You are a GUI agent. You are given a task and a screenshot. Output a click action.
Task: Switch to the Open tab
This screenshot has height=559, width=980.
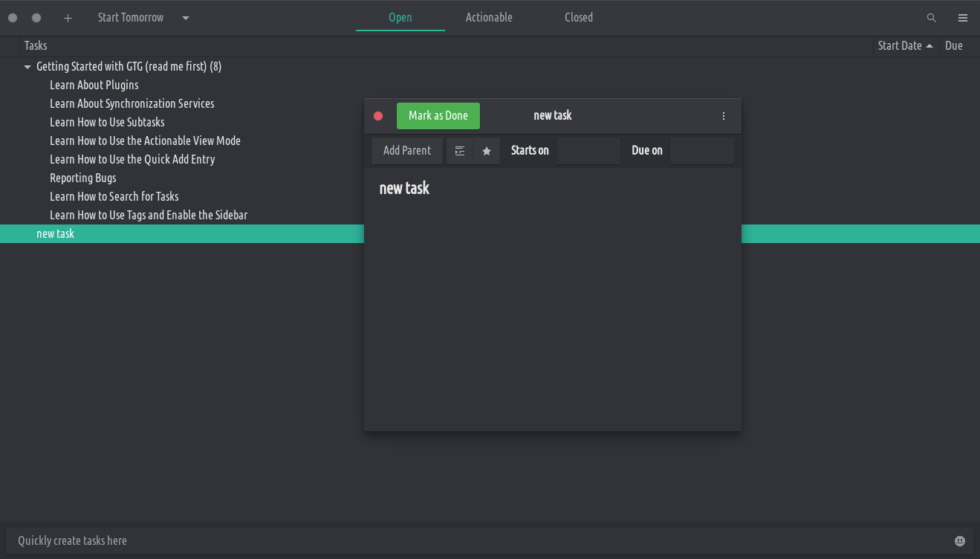click(x=400, y=17)
